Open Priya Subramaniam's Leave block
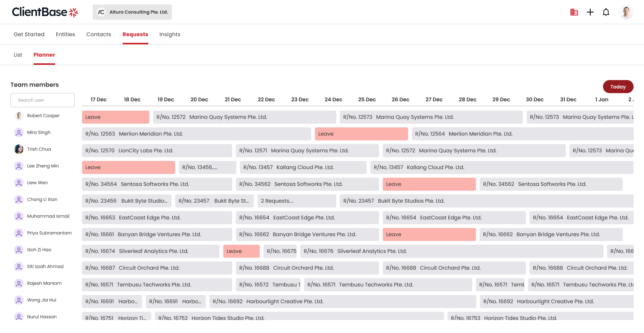 pyautogui.click(x=429, y=234)
